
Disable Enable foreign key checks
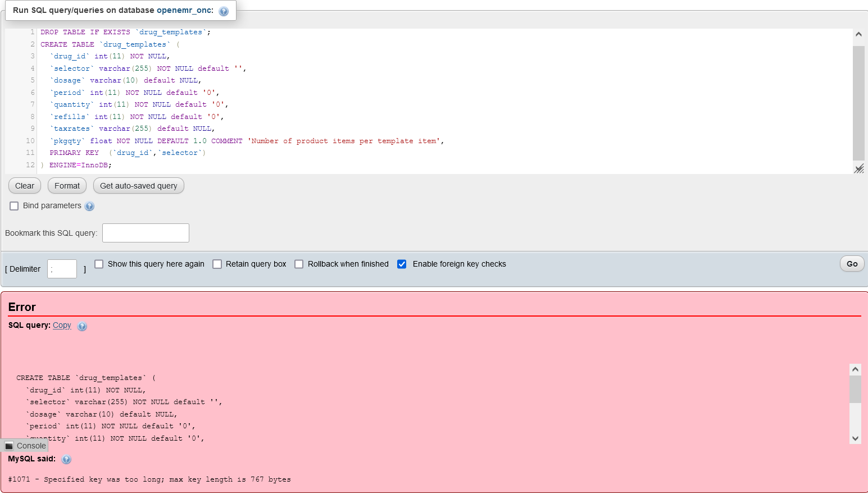[x=402, y=264]
